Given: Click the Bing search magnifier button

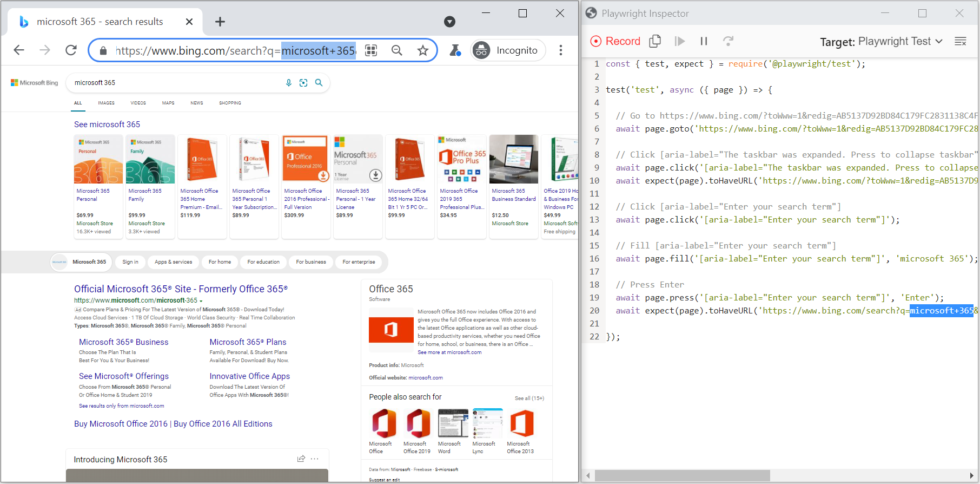Looking at the screenshot, I should (319, 83).
